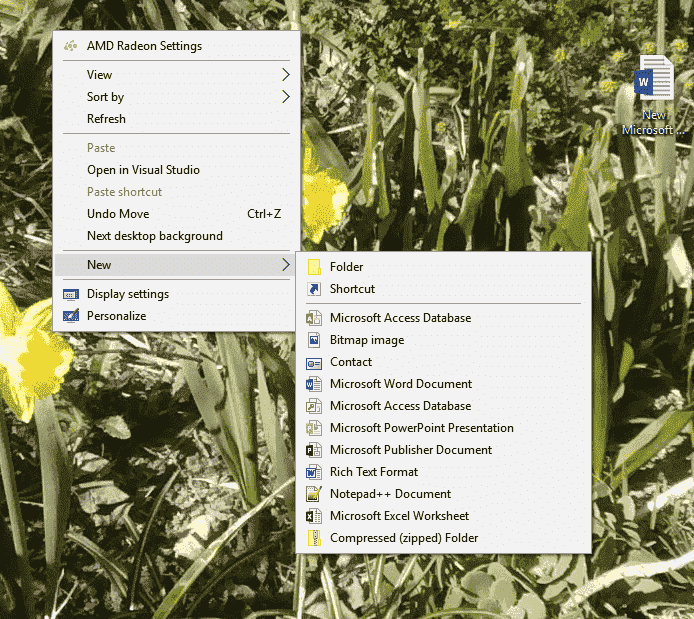The height and width of the screenshot is (619, 694).
Task: Select Open in Visual Studio
Action: click(x=176, y=170)
